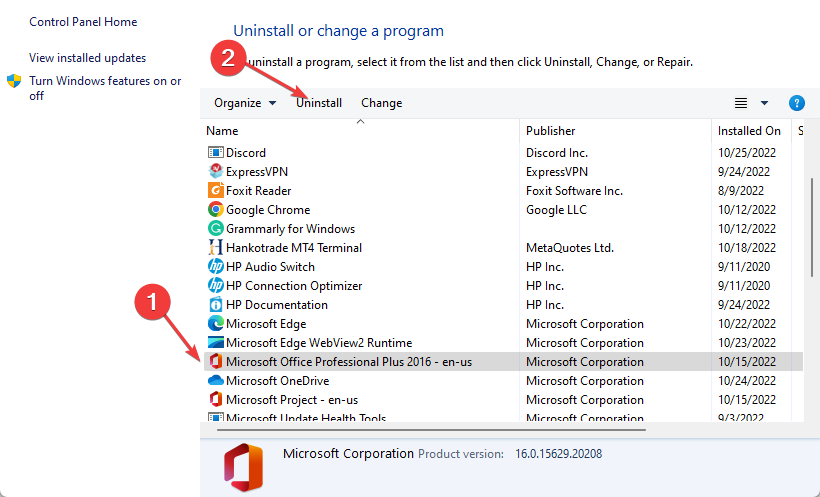Screen dimensions: 820x497
Task: Select the Google Chrome icon
Action: (215, 210)
